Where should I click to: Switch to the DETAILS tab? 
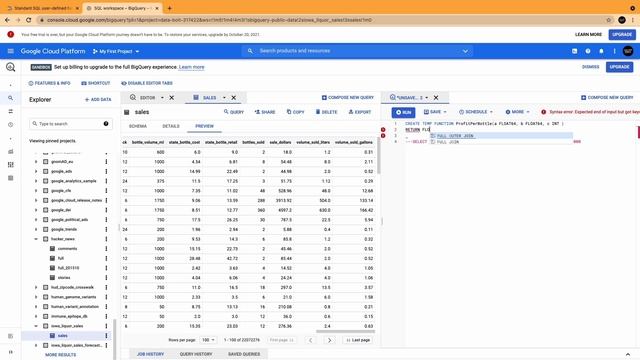pos(171,126)
